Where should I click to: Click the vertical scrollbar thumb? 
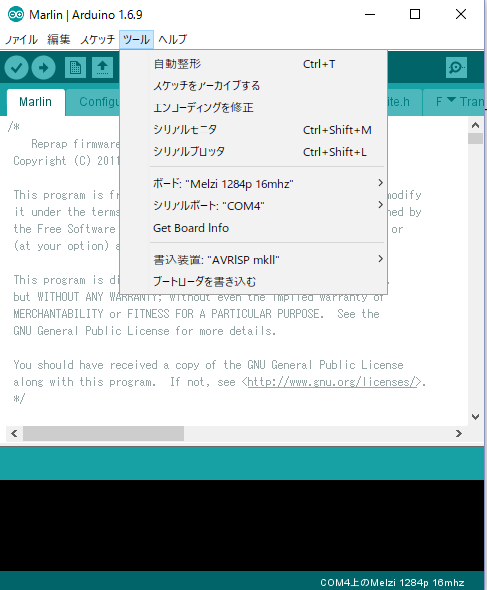(x=476, y=138)
